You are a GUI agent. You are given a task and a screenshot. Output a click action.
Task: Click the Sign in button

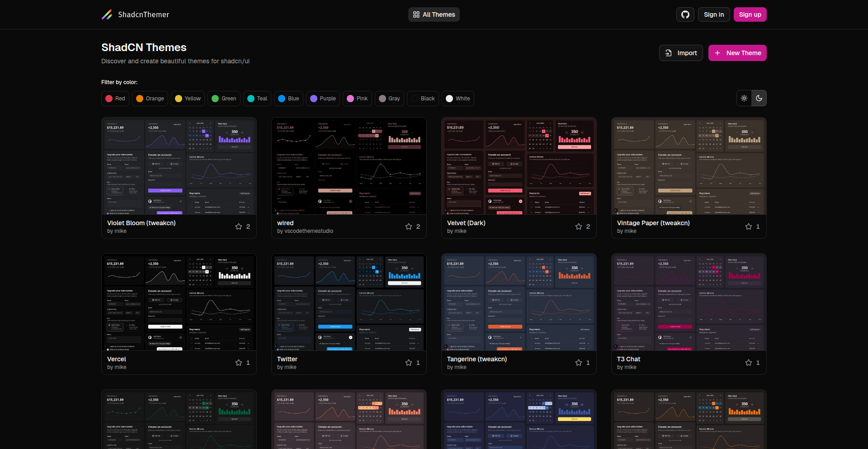coord(714,14)
